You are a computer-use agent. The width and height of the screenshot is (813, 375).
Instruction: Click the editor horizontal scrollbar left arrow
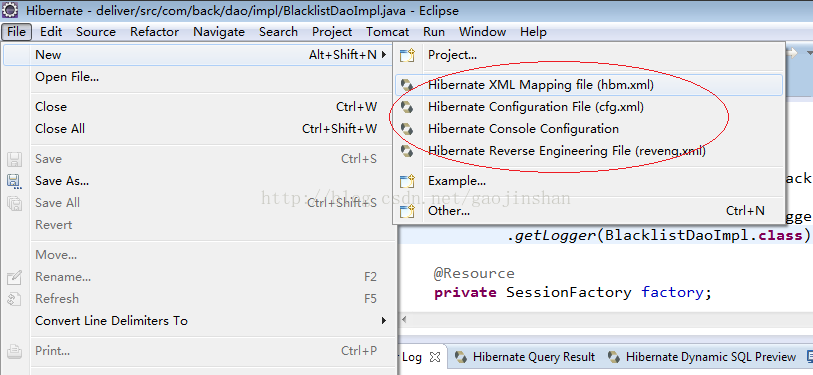tap(404, 320)
